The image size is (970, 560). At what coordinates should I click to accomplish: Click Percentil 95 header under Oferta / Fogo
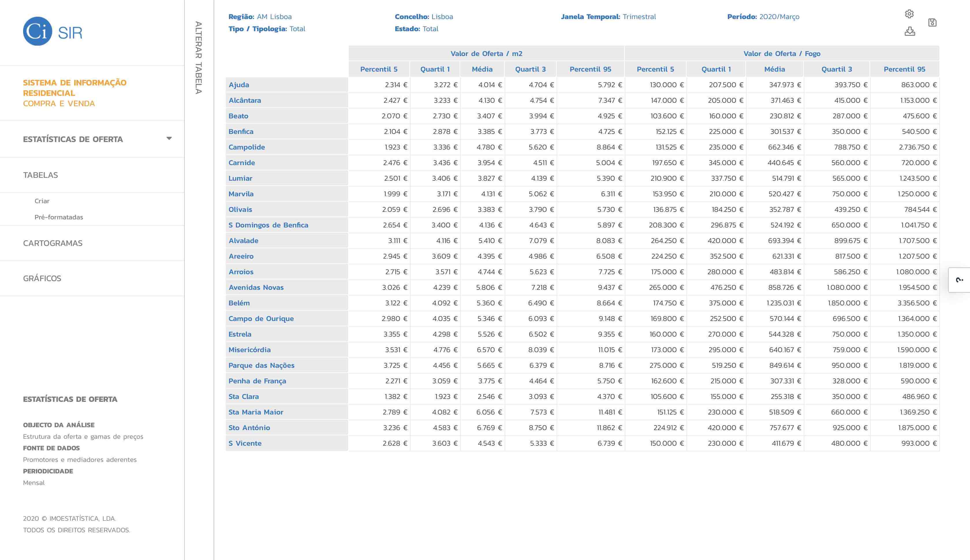[x=904, y=69]
